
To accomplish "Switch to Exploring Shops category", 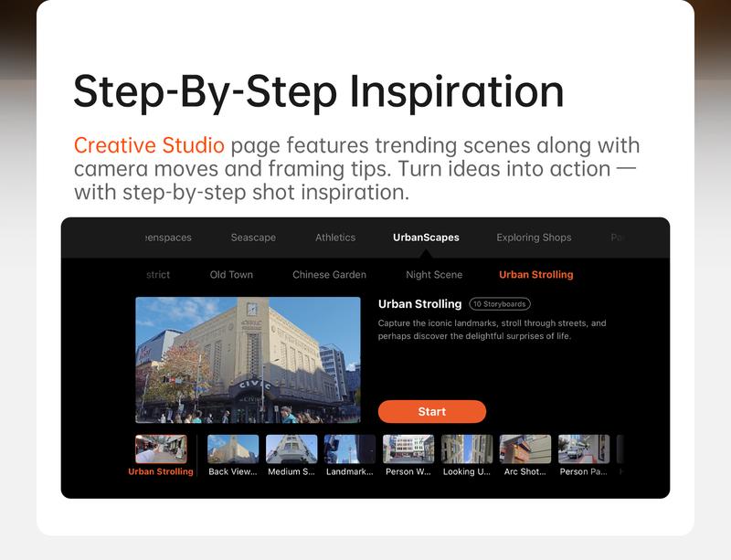I will [x=534, y=238].
